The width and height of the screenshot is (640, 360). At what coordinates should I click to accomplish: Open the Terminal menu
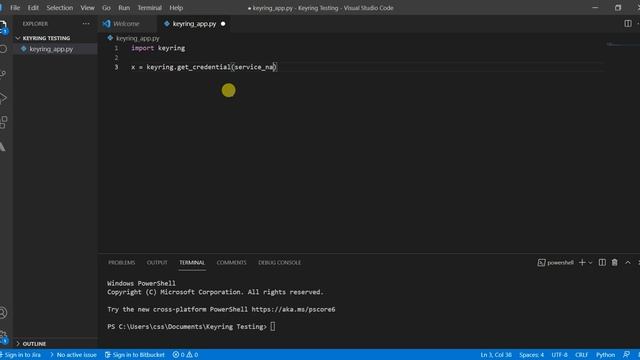point(149,8)
